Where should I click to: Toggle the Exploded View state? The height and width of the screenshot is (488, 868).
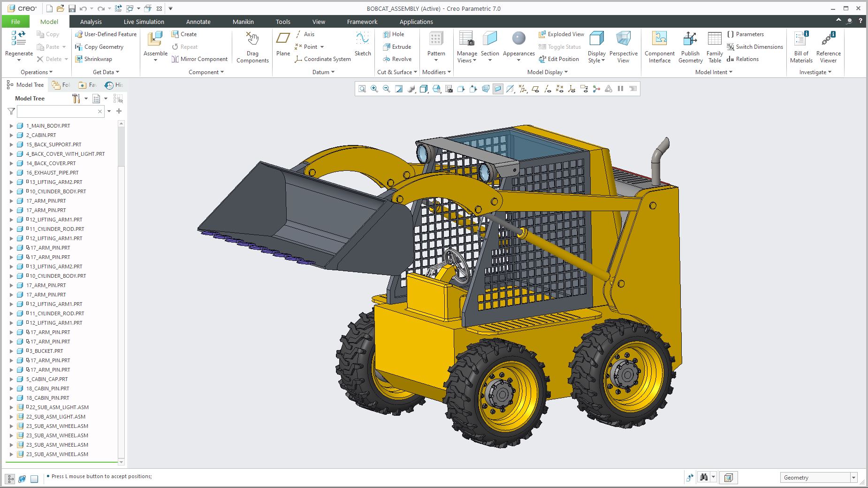561,34
